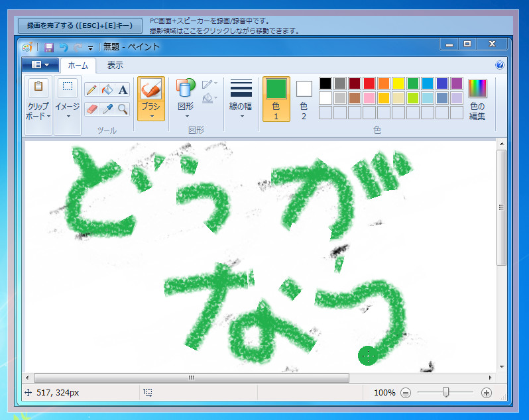Select the Magnifier tool
The width and height of the screenshot is (529, 420).
point(123,109)
